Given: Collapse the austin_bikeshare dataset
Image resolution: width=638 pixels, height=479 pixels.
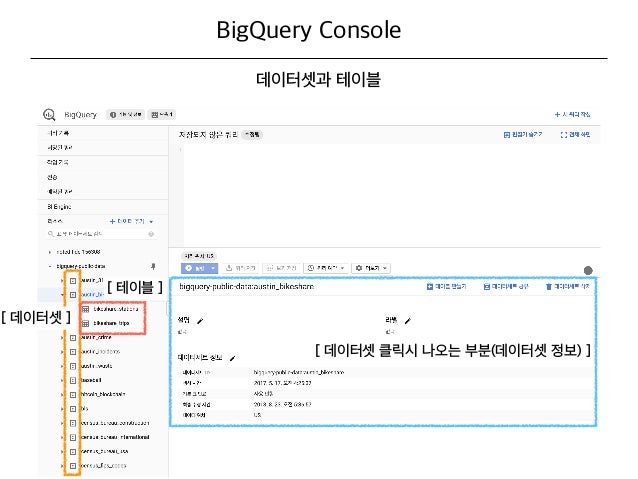Looking at the screenshot, I should [62, 294].
